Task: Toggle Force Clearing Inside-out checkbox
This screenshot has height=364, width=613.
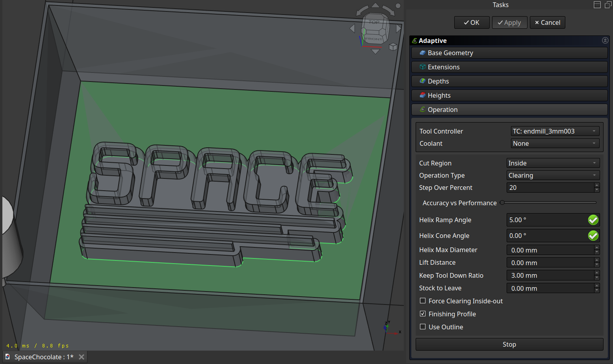Action: pyautogui.click(x=423, y=301)
